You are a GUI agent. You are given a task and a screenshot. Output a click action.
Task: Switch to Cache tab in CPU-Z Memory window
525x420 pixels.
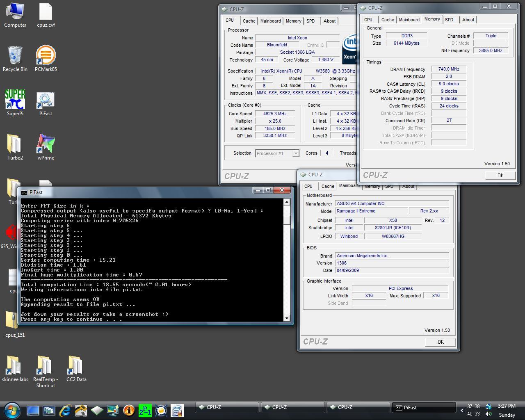(388, 20)
